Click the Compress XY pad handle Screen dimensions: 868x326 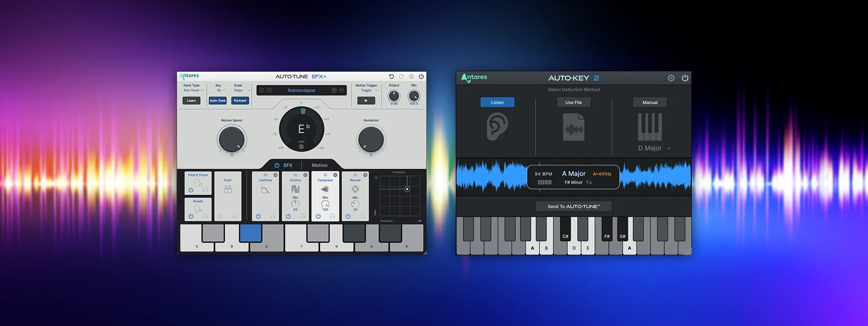(x=407, y=189)
